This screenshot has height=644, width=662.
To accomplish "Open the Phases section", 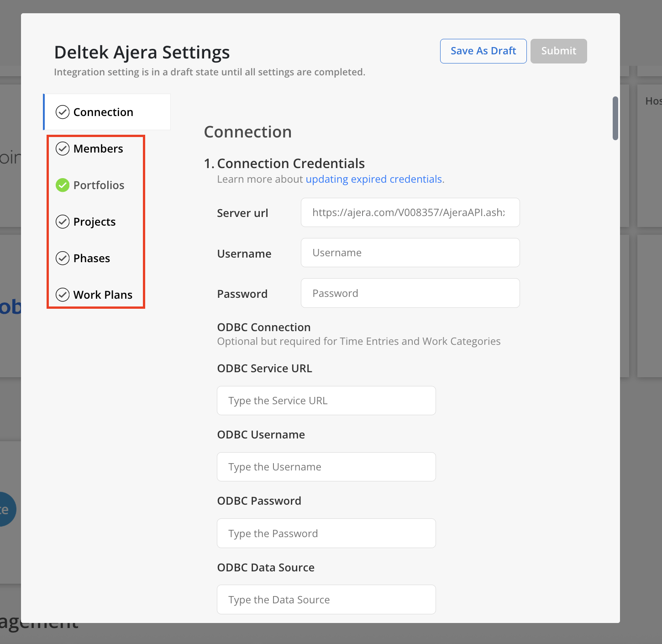I will [92, 258].
